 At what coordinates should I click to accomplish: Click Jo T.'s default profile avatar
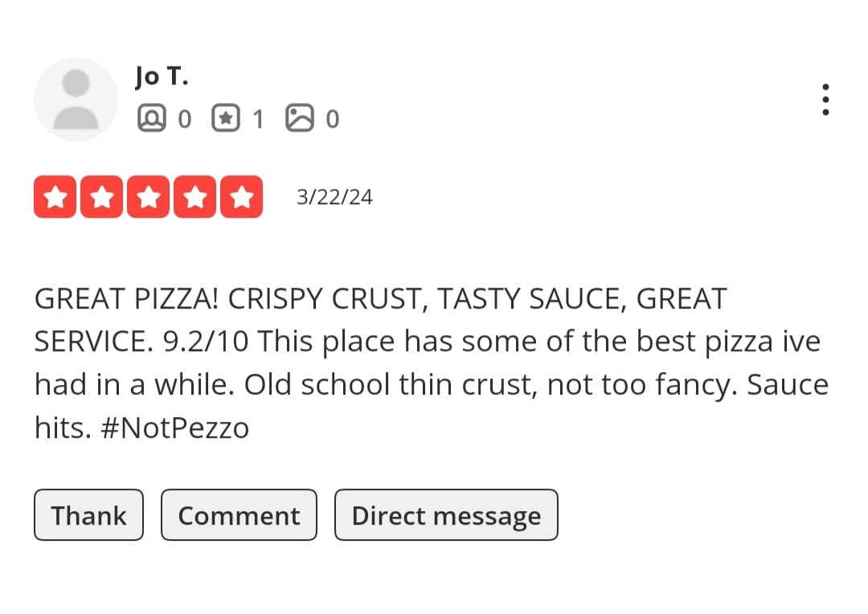coord(76,99)
